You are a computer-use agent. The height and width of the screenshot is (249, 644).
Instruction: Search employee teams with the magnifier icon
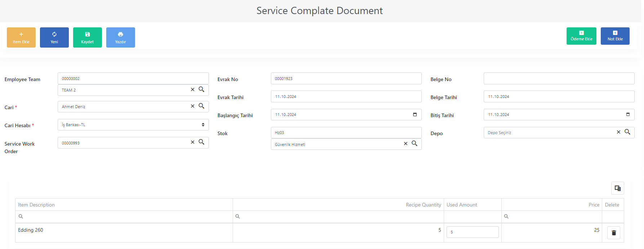[202, 89]
